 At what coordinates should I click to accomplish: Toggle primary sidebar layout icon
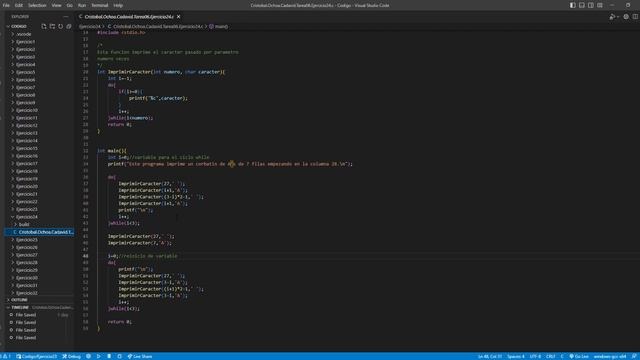[x=573, y=5]
